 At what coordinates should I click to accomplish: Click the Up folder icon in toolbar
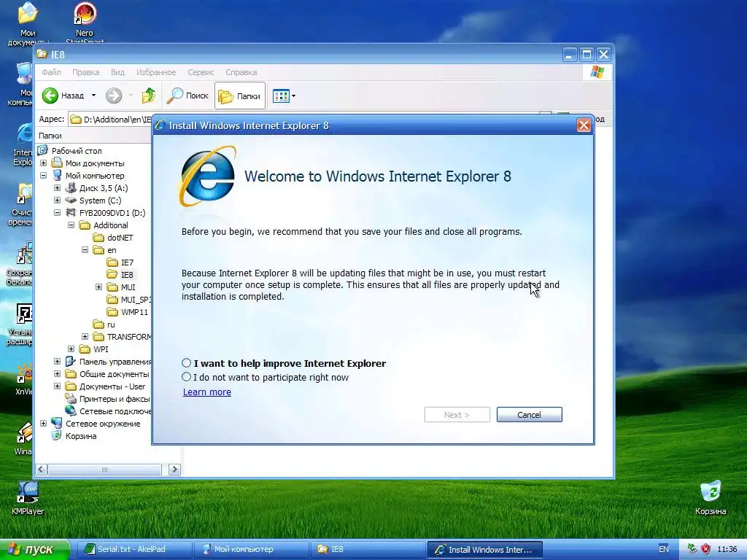tap(149, 96)
